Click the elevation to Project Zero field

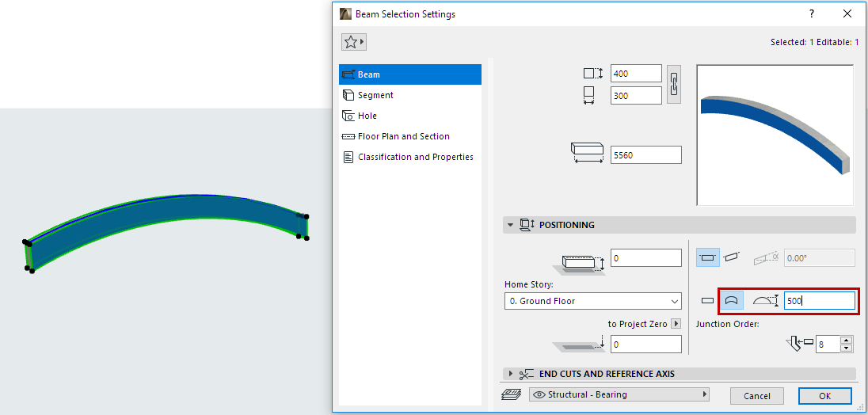[646, 345]
